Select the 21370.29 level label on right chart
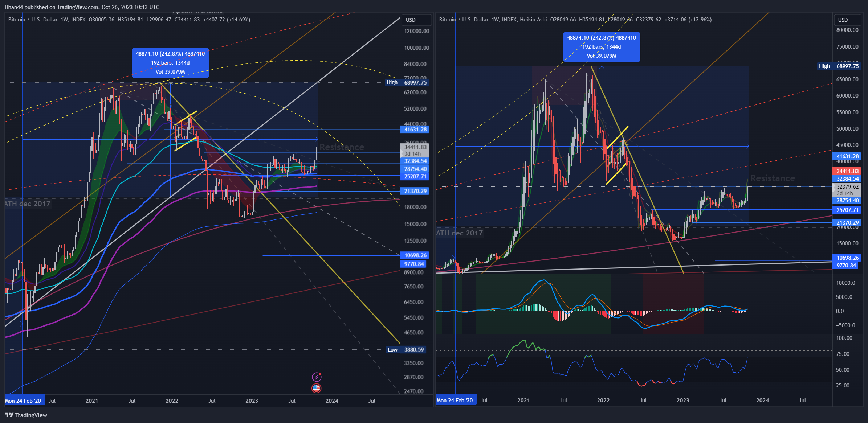 coord(847,223)
